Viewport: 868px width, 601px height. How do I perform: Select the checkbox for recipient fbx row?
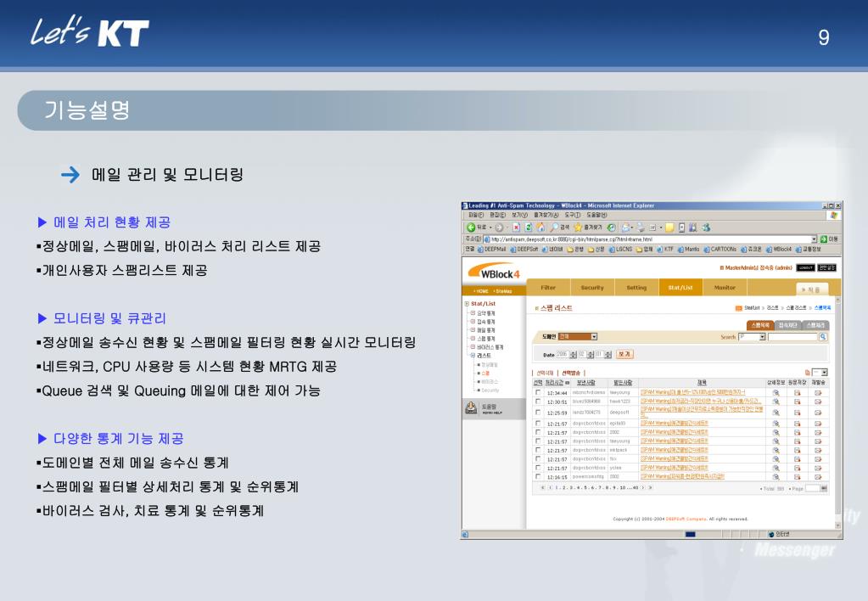[x=538, y=459]
